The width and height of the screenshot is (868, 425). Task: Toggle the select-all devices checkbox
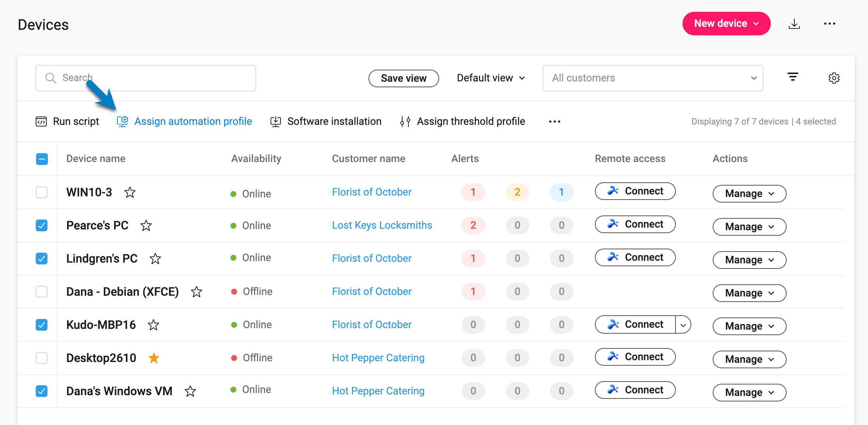[x=42, y=159]
